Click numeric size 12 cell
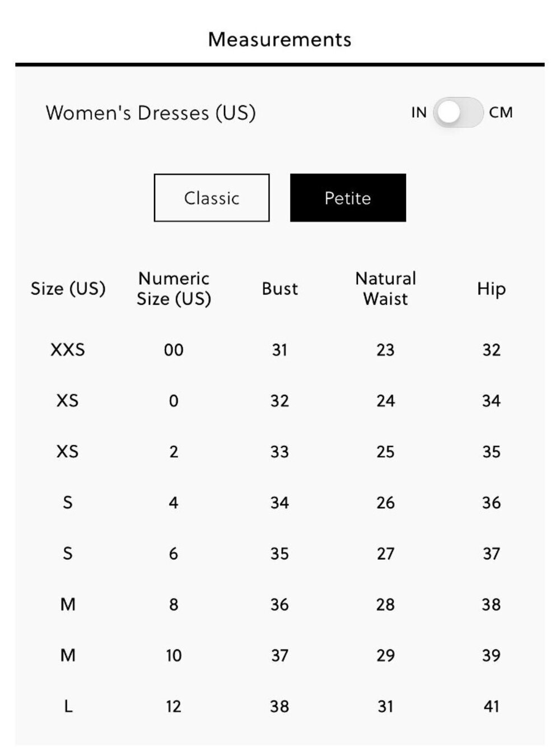560x747 pixels. (174, 706)
